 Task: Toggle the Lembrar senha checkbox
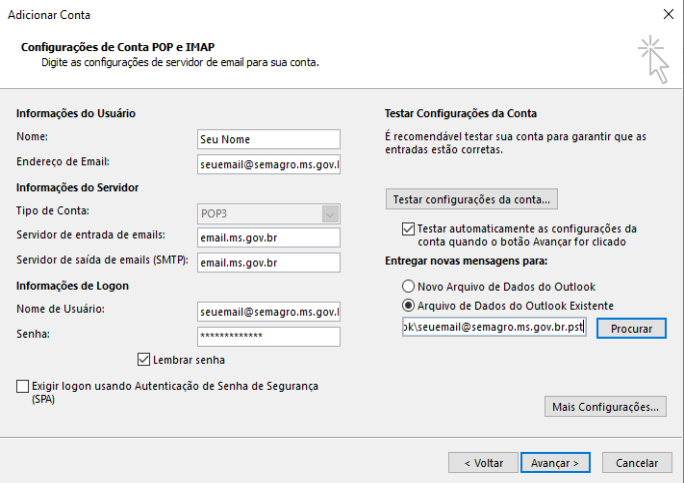pyautogui.click(x=143, y=359)
